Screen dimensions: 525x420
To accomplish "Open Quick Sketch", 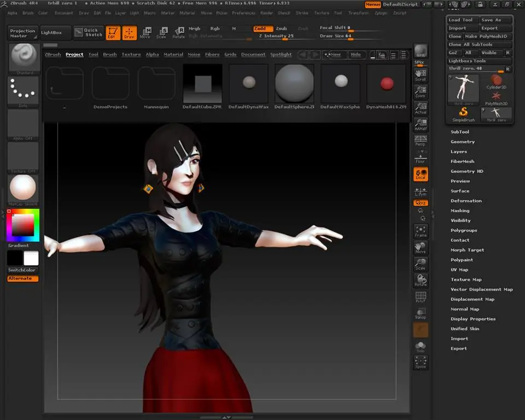I will click(89, 32).
